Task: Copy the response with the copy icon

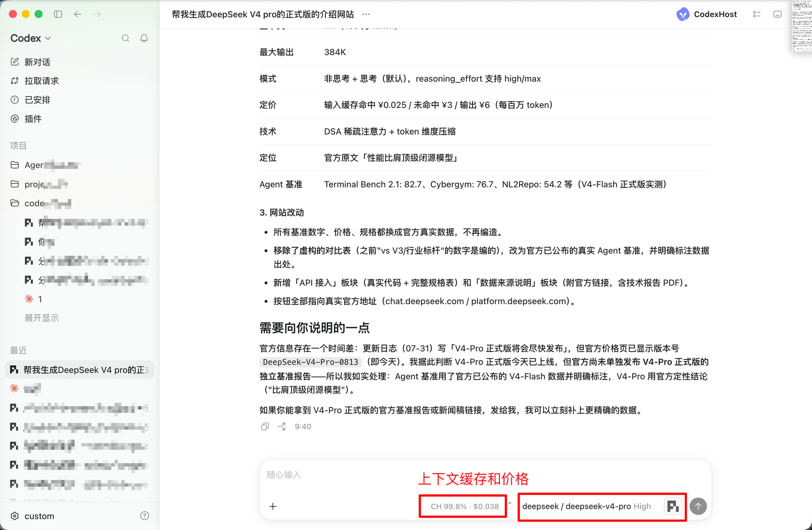Action: click(x=265, y=426)
